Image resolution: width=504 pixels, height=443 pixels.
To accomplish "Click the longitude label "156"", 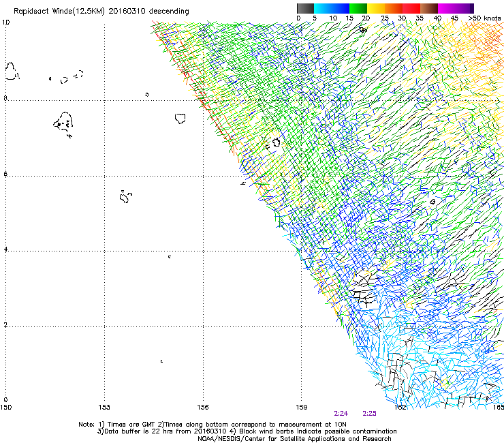I will (203, 408).
